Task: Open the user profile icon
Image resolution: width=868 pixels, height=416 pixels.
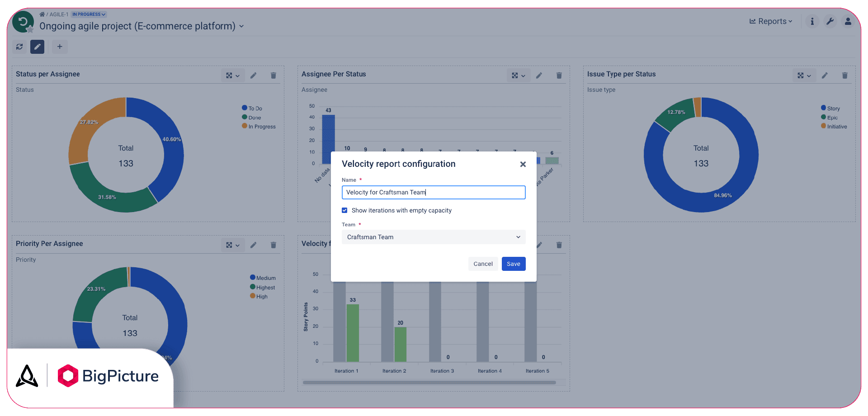Action: click(x=848, y=21)
